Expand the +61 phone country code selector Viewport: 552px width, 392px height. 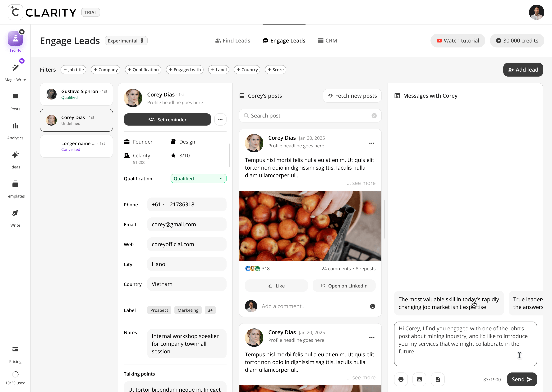(158, 204)
